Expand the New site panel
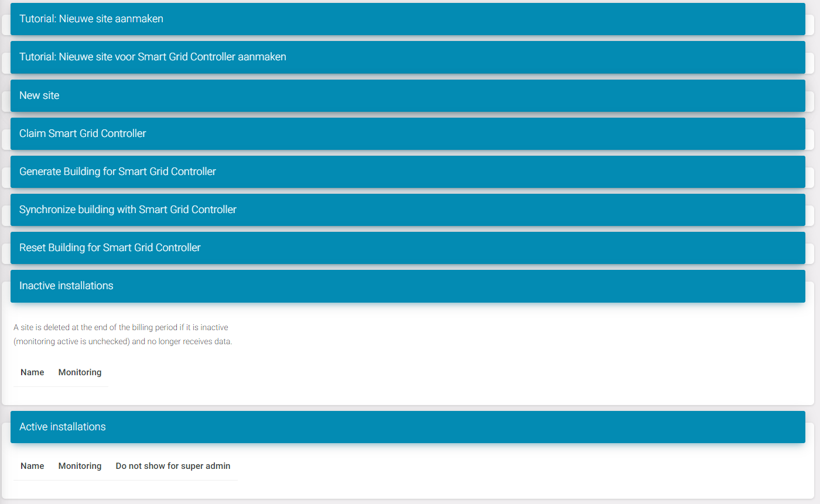This screenshot has height=504, width=820. coord(39,95)
